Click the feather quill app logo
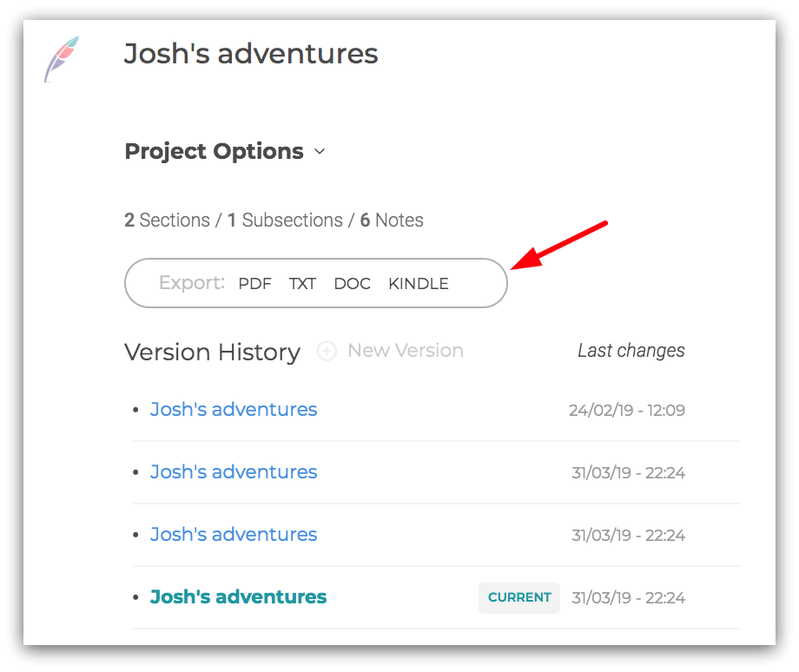 click(62, 58)
